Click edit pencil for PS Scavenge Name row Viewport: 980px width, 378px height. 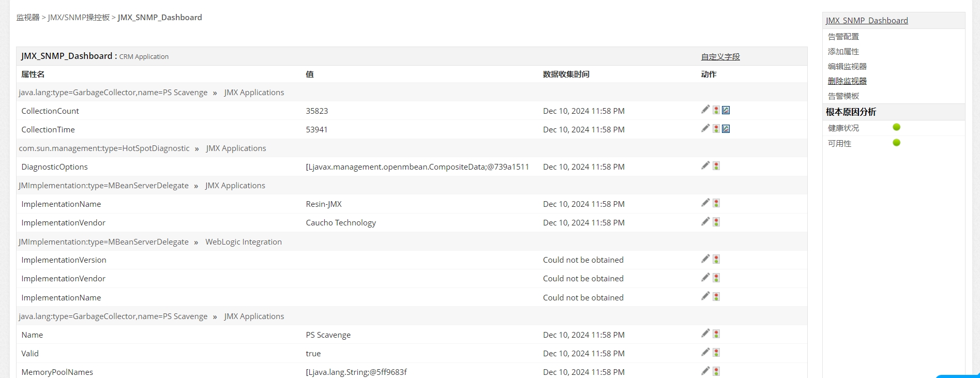click(705, 334)
